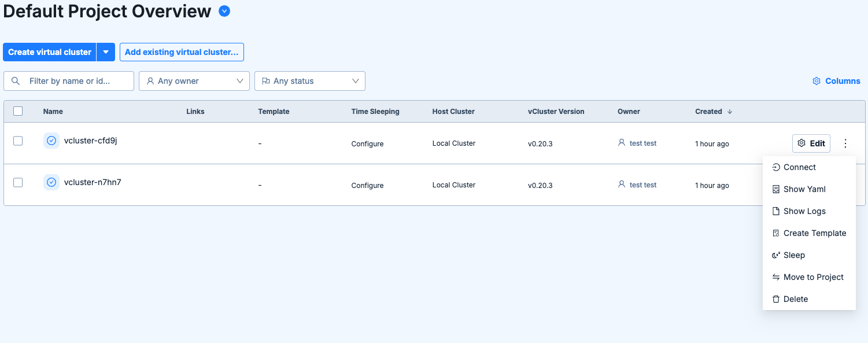The image size is (868, 343).
Task: Click the blue project switcher icon beside title
Action: [x=224, y=11]
